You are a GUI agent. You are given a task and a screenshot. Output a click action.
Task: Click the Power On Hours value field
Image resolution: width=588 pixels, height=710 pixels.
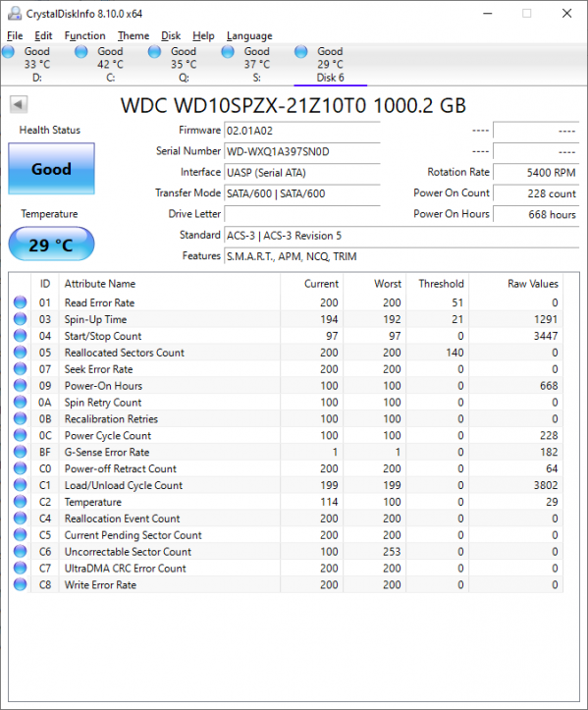pyautogui.click(x=536, y=214)
